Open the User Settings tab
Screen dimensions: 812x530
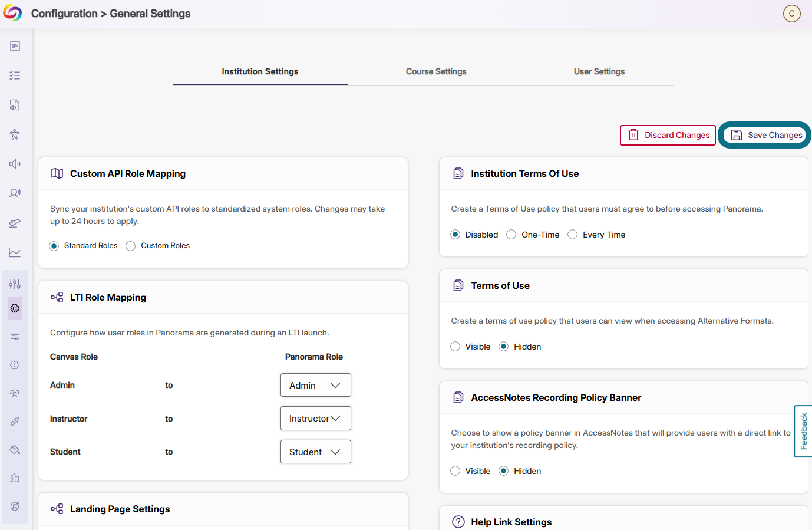click(599, 71)
